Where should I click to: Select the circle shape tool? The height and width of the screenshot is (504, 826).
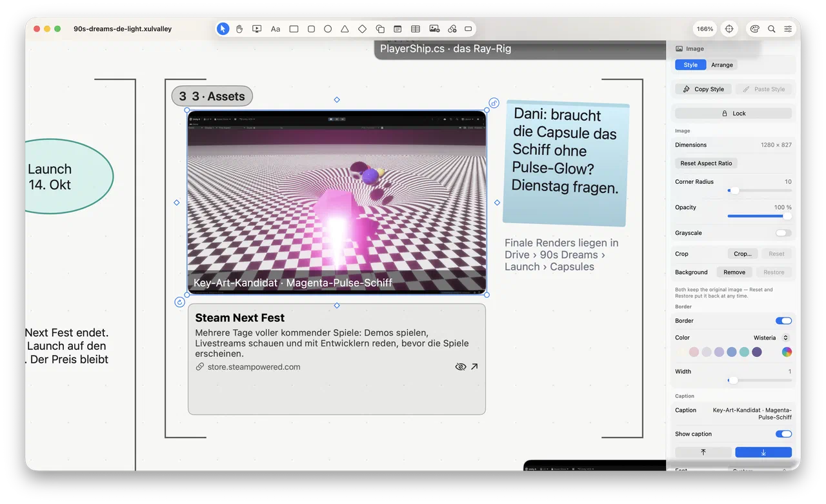coord(328,29)
